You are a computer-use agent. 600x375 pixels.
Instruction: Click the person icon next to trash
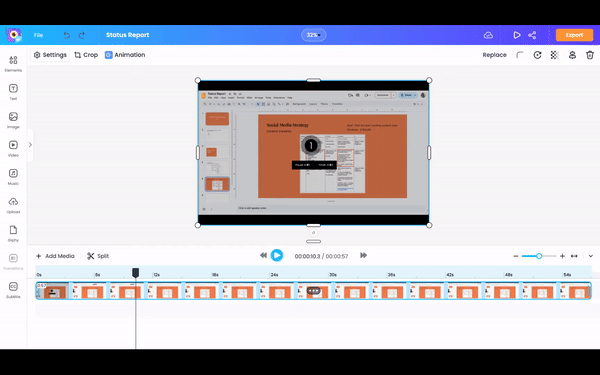coord(572,55)
